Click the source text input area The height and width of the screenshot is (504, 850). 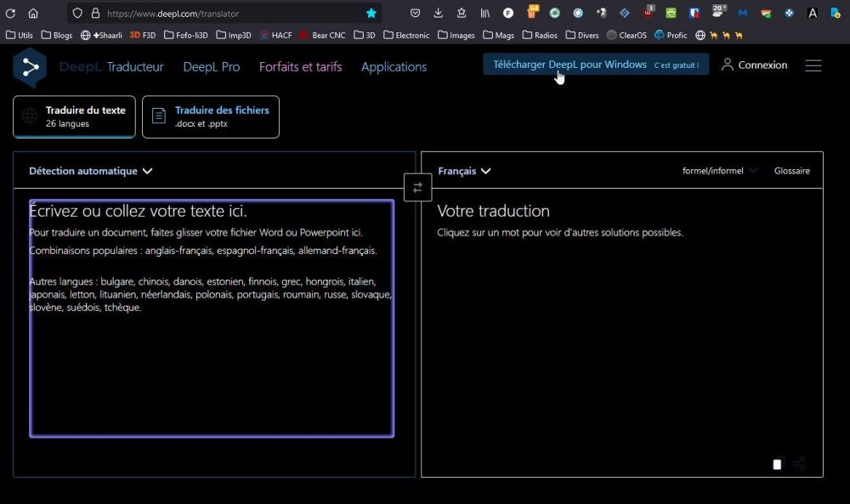(212, 318)
